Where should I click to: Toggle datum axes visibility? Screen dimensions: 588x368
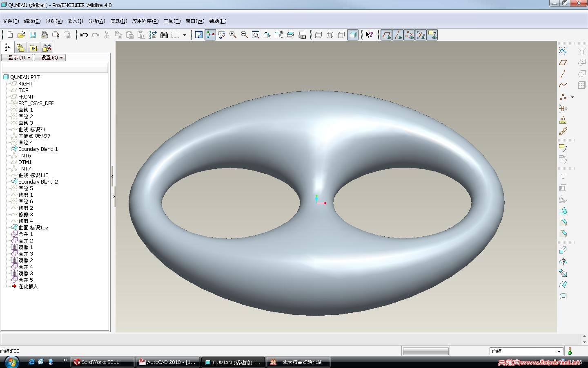[x=398, y=35]
